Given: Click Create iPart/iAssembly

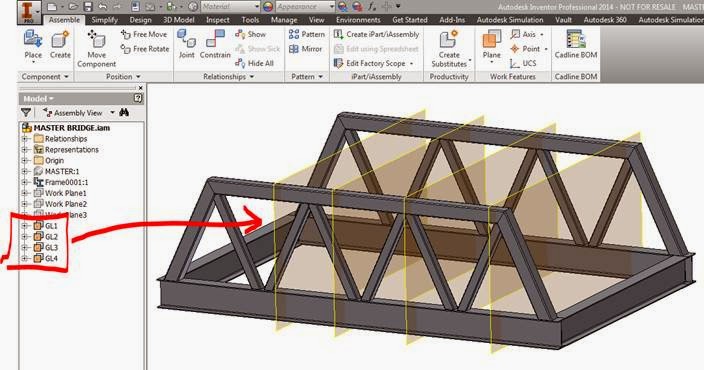Looking at the screenshot, I should (x=376, y=34).
